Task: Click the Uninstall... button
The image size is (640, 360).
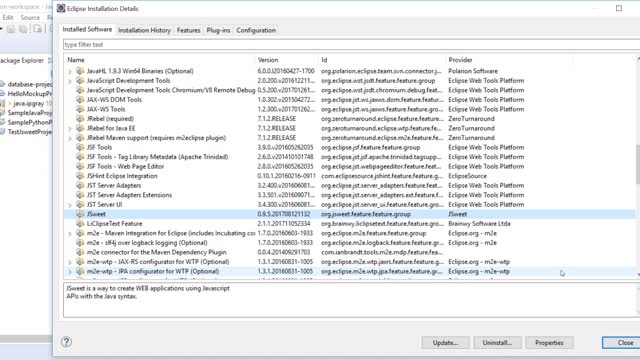Action: (x=497, y=342)
